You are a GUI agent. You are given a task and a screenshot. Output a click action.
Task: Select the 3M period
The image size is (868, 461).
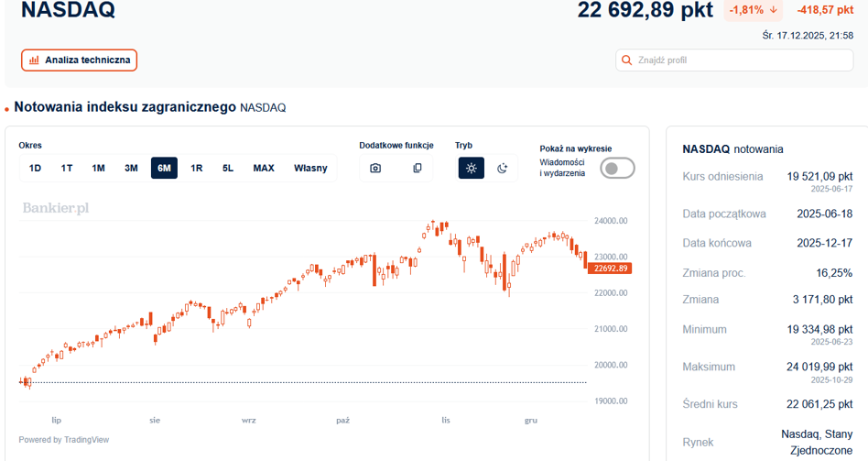pos(131,168)
